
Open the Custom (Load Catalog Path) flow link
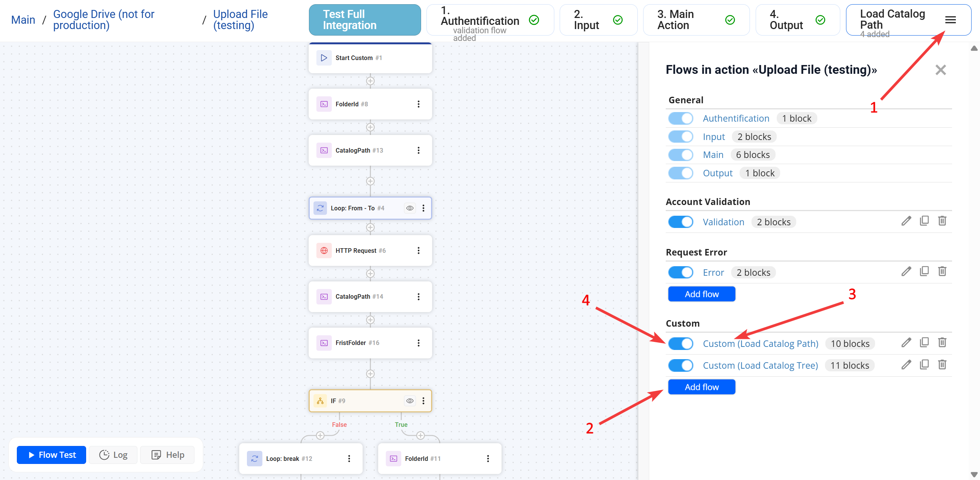click(760, 343)
